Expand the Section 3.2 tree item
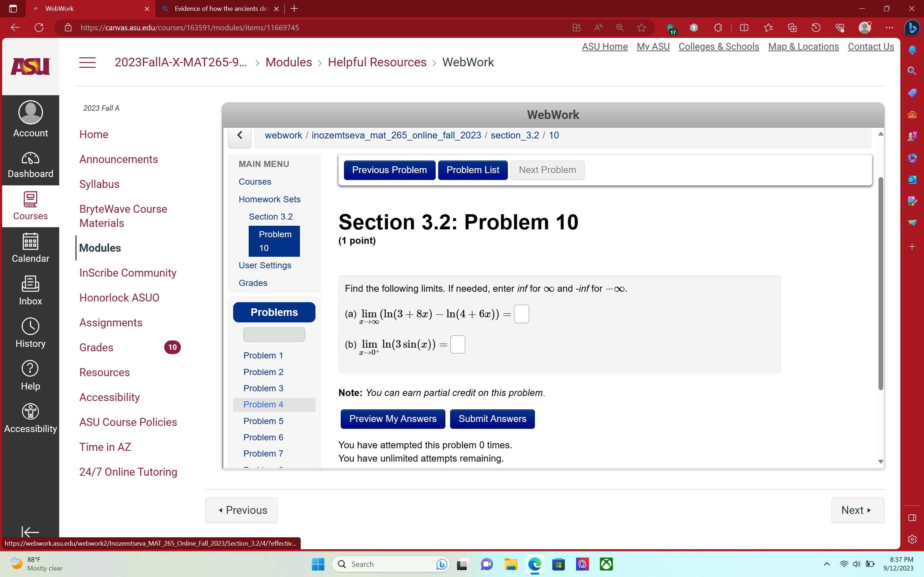The height and width of the screenshot is (577, 924). pos(271,216)
